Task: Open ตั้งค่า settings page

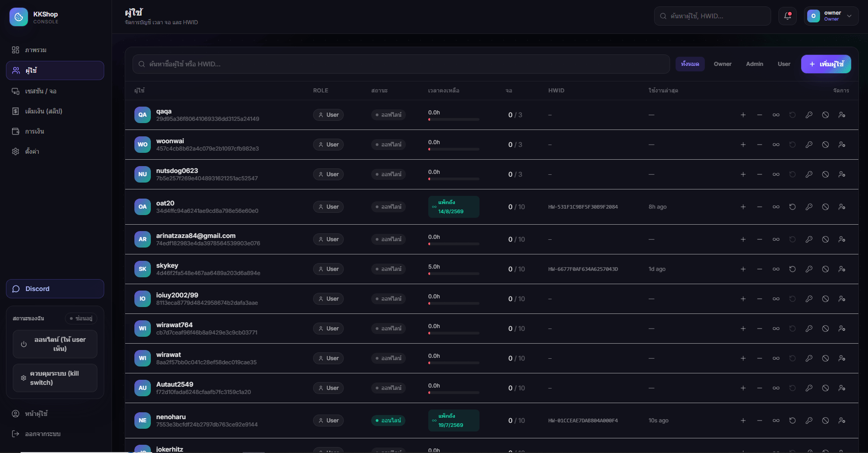Action: pyautogui.click(x=55, y=151)
